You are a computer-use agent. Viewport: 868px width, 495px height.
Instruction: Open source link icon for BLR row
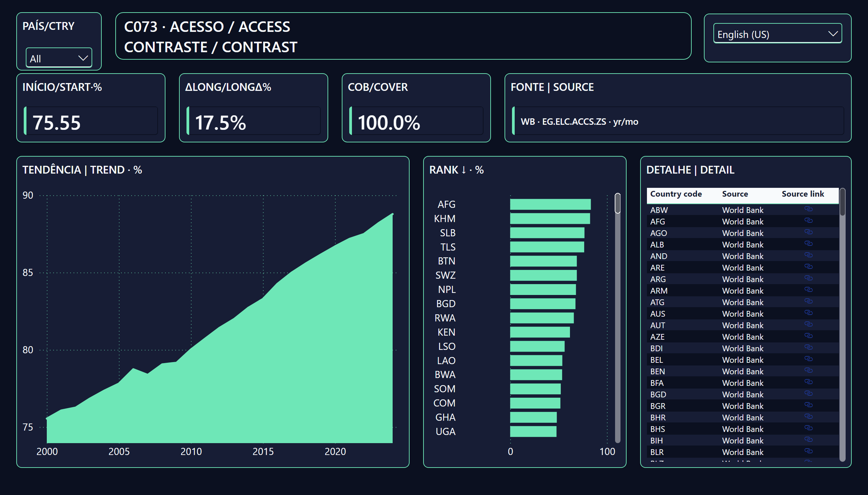pyautogui.click(x=808, y=452)
